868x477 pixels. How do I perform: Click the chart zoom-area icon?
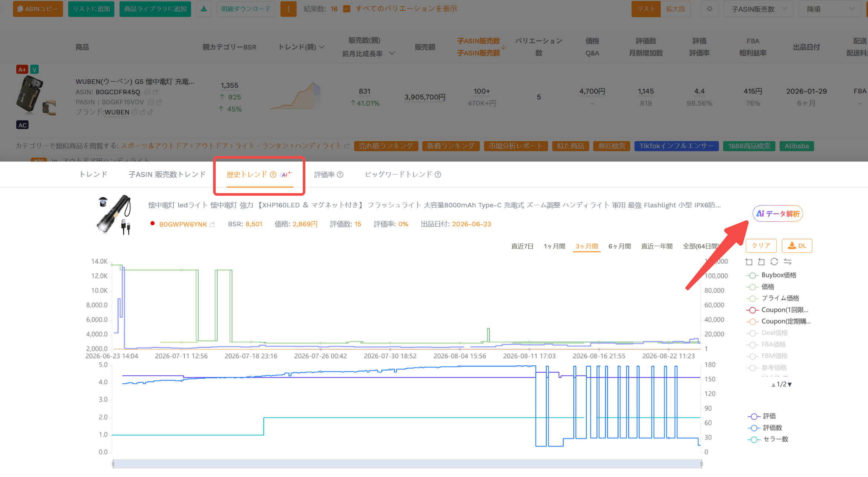[x=749, y=262]
